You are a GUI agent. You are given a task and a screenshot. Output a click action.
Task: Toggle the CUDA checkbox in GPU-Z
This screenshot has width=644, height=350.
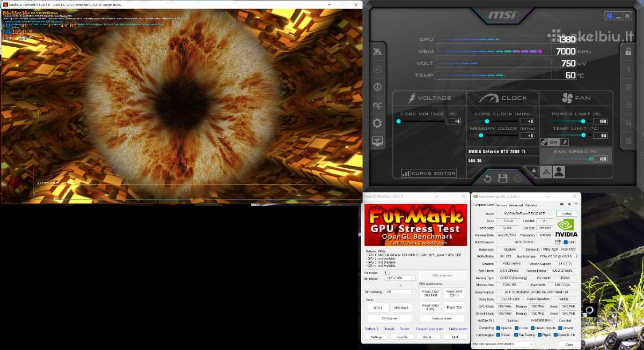[x=516, y=328]
